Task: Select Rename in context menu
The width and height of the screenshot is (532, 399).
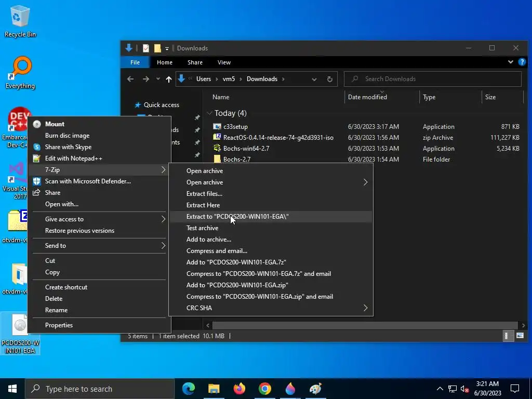Action: (99, 310)
